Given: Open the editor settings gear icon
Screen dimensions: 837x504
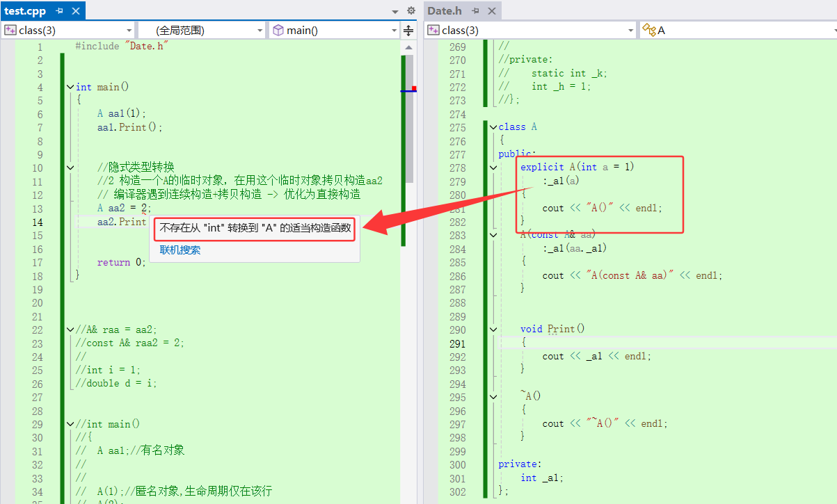Looking at the screenshot, I should (x=410, y=11).
